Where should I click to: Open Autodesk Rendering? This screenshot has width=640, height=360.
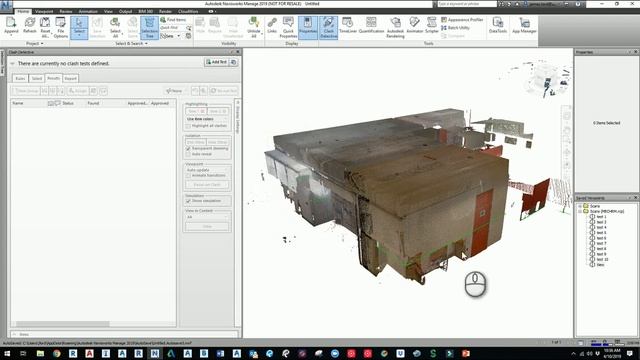(x=395, y=27)
